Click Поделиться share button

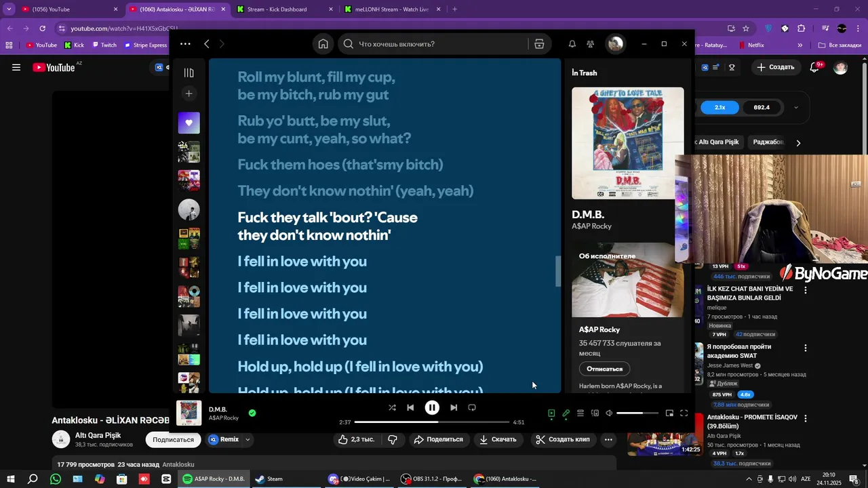click(x=438, y=439)
